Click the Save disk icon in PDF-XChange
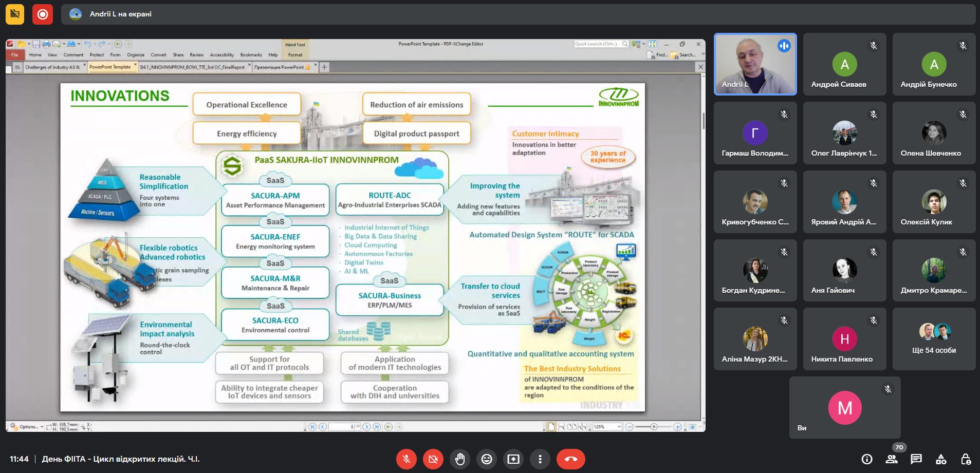Screen dimensions: 980x473 point(36,44)
